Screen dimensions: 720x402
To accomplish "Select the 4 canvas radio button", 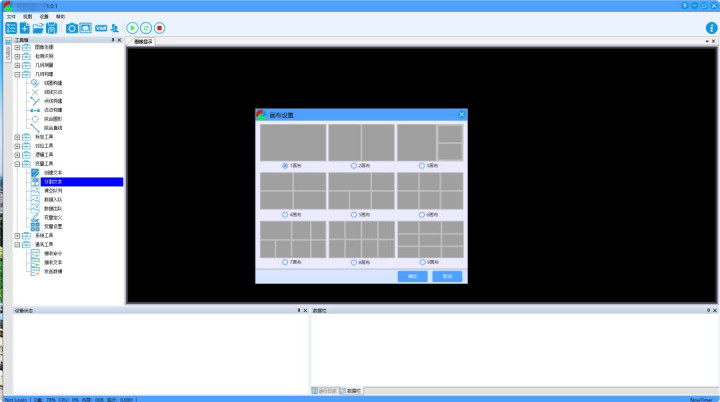I will click(285, 215).
